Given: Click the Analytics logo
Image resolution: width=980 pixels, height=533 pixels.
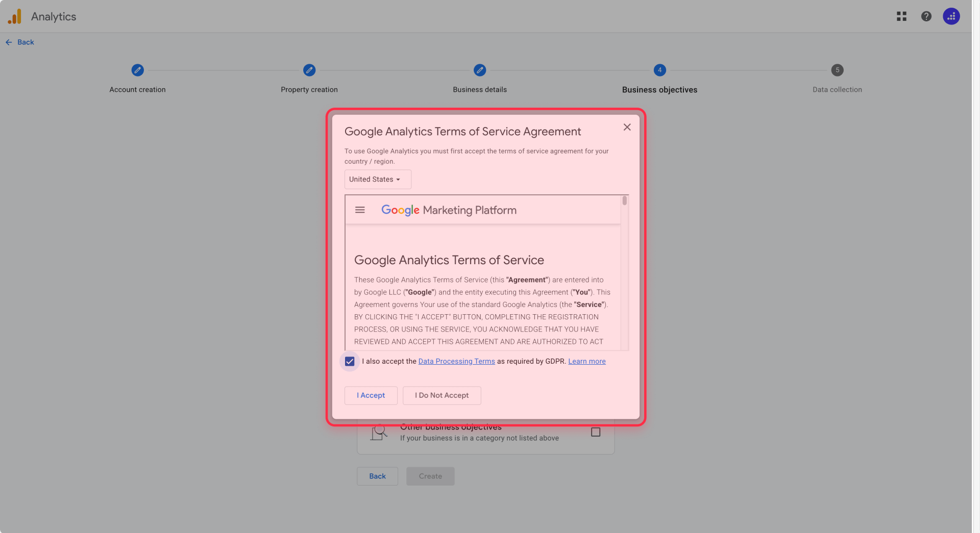Looking at the screenshot, I should point(14,16).
